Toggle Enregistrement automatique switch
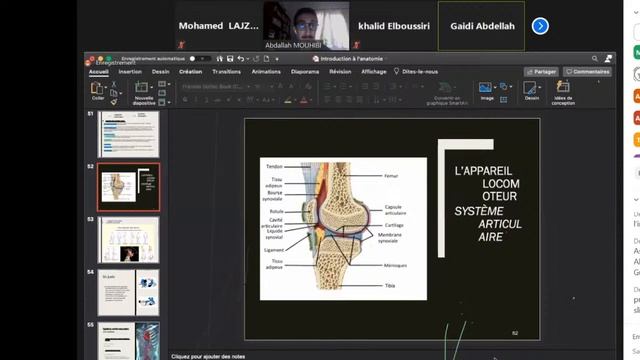 click(200, 59)
